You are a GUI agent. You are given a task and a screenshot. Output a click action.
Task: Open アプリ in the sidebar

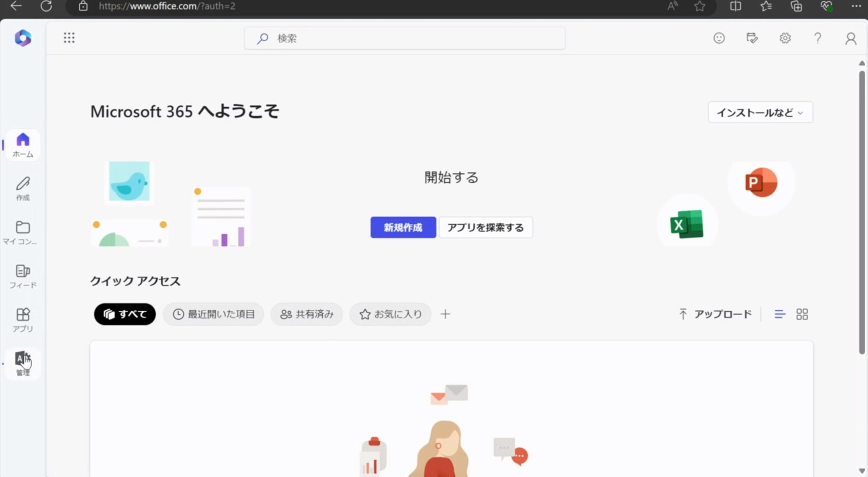pyautogui.click(x=23, y=319)
